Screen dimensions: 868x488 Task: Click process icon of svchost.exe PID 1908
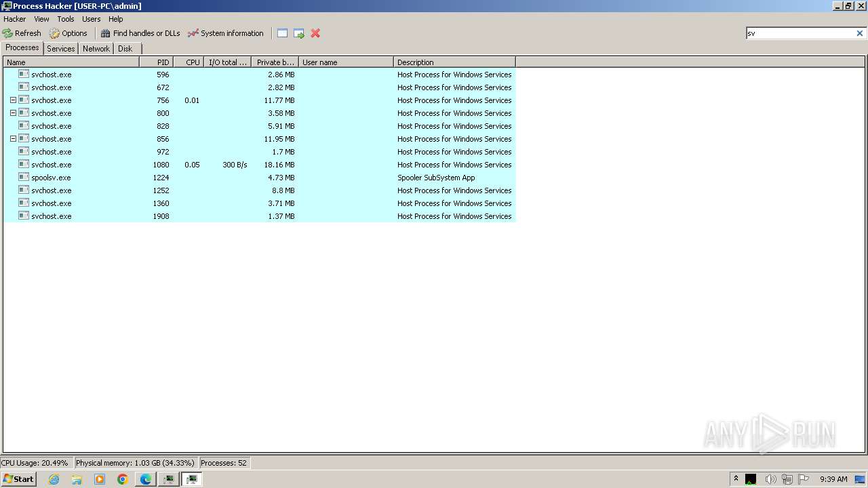pyautogui.click(x=24, y=216)
